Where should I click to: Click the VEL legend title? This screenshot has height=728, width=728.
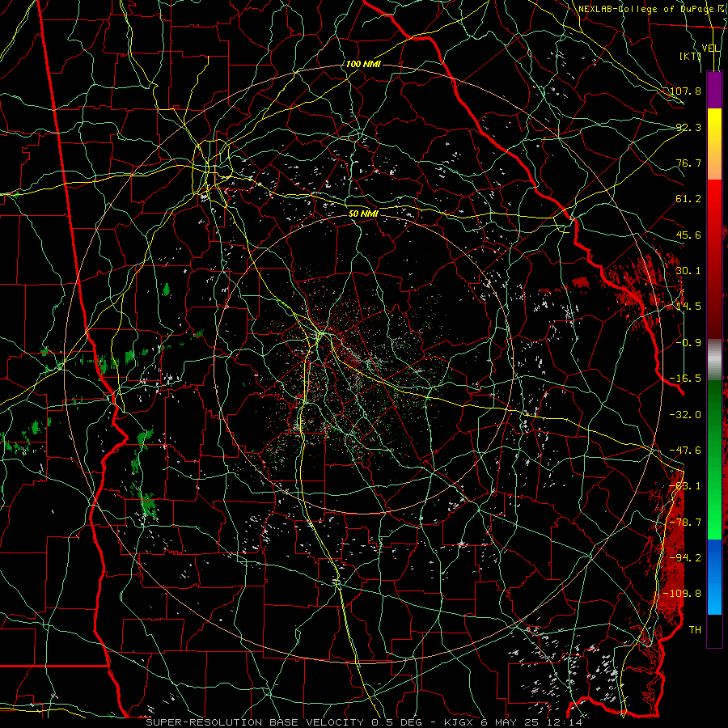coord(711,49)
